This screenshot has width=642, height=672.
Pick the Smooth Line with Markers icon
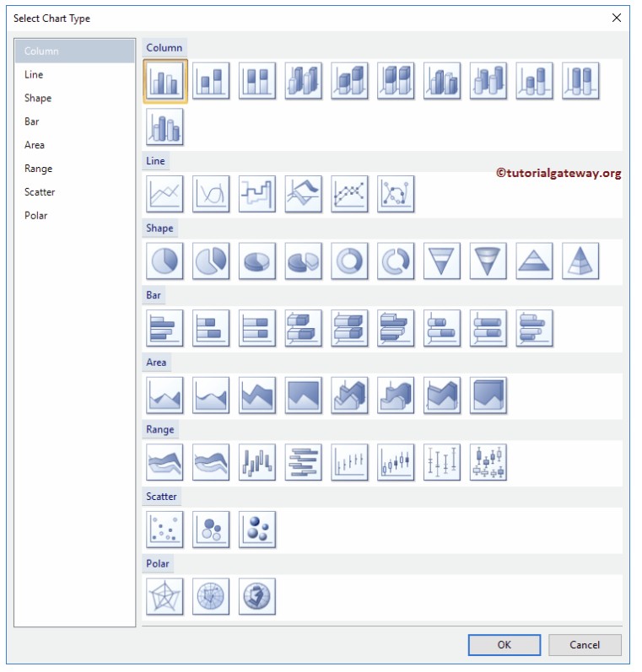click(x=397, y=194)
